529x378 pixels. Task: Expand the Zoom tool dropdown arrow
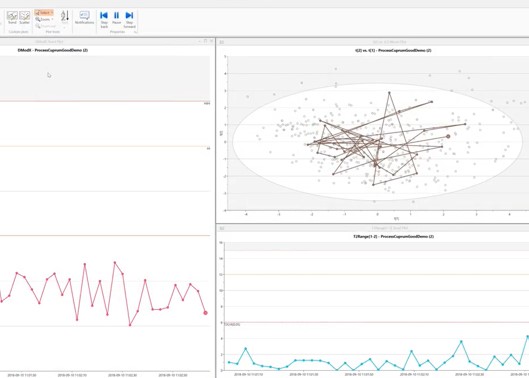52,20
